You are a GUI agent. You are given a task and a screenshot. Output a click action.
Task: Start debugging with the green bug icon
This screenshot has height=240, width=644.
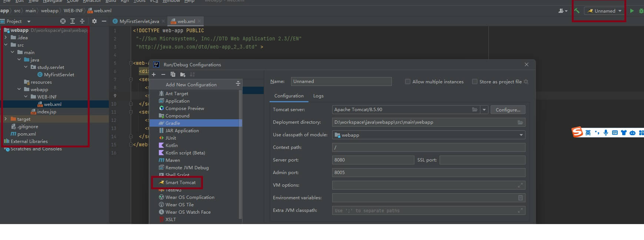coord(641,11)
